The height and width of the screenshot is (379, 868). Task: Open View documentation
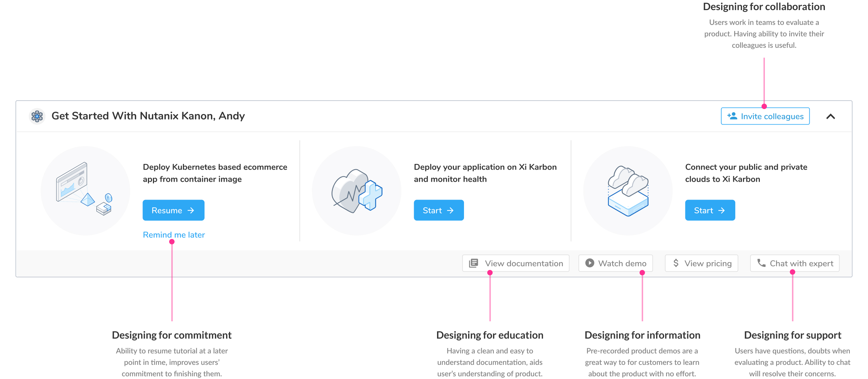coord(516,263)
